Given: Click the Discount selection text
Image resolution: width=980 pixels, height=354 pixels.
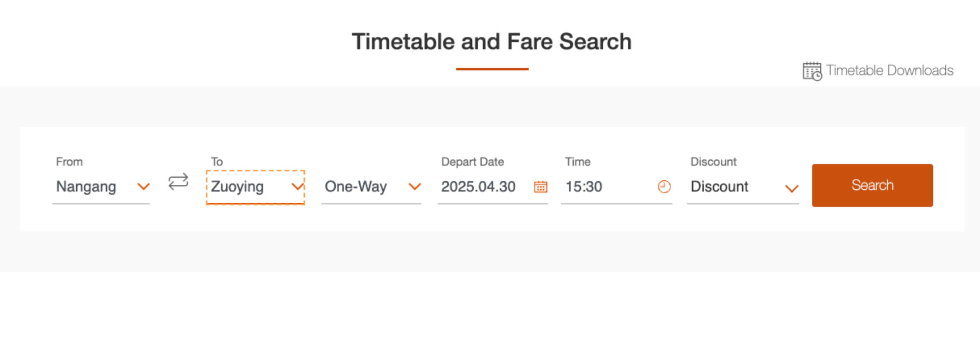Looking at the screenshot, I should (x=719, y=187).
